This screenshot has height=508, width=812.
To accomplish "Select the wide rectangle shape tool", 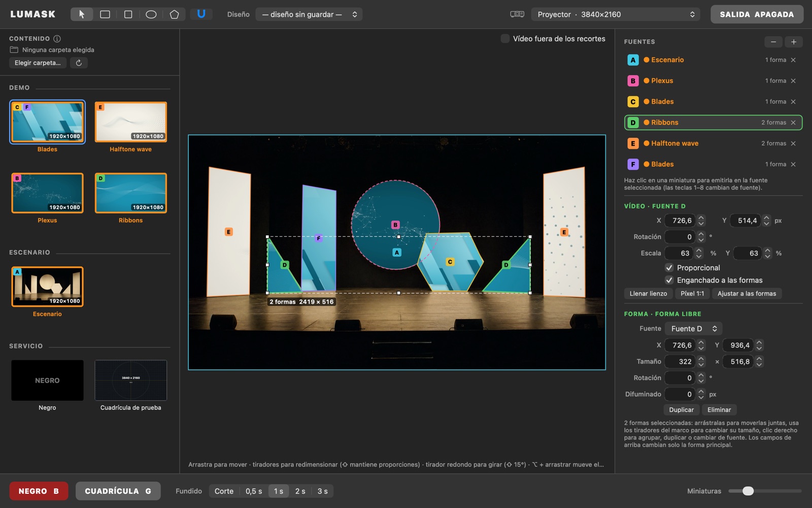I will point(105,14).
